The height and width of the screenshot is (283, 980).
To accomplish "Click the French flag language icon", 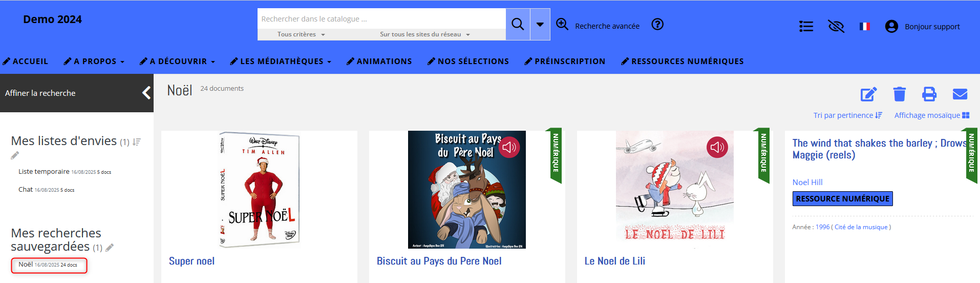I will (x=865, y=26).
